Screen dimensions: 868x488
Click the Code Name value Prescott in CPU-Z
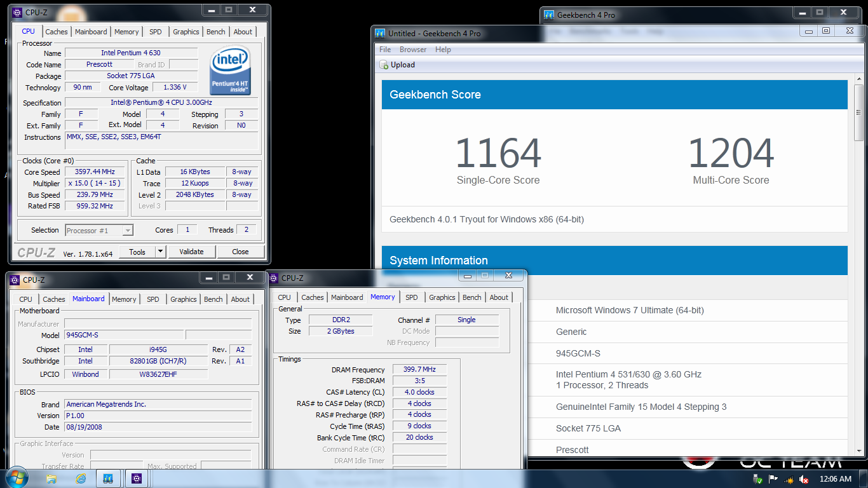pyautogui.click(x=99, y=64)
